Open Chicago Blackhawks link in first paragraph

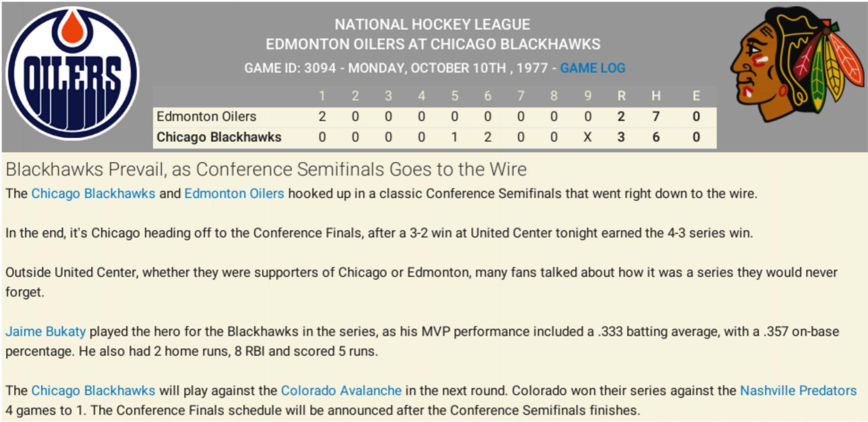click(93, 194)
